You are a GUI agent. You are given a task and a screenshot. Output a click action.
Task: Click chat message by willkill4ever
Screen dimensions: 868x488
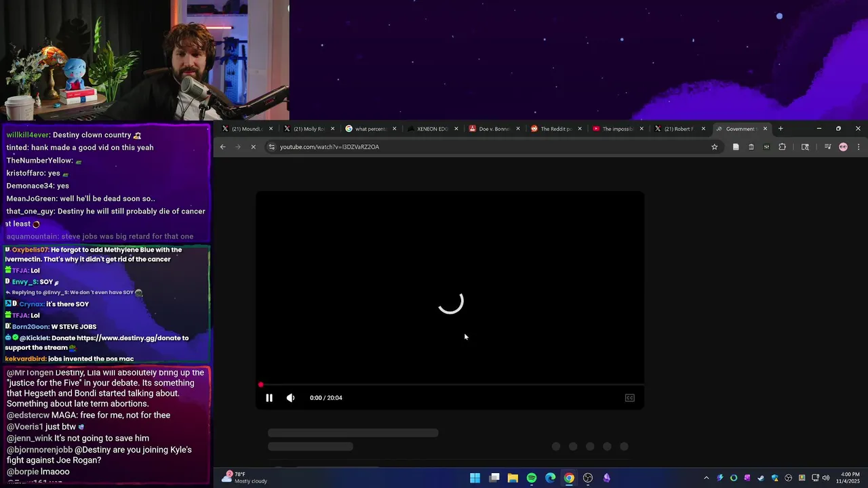click(x=73, y=135)
